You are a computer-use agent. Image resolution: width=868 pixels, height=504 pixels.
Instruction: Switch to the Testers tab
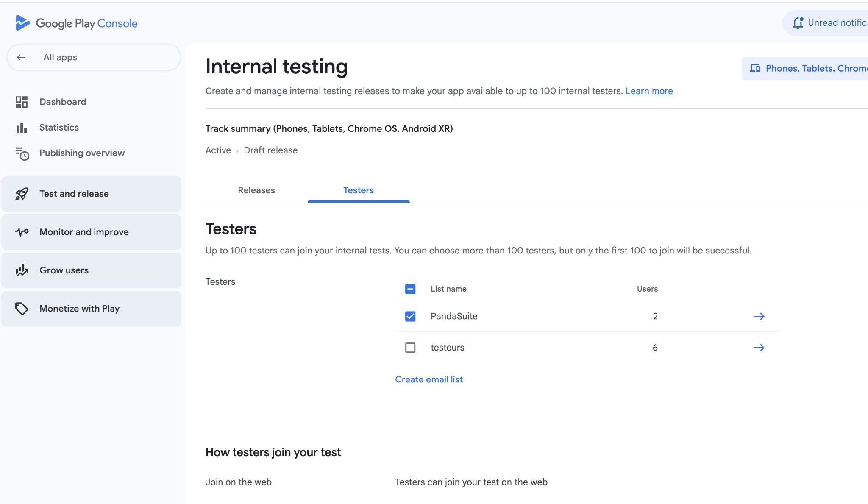(358, 190)
